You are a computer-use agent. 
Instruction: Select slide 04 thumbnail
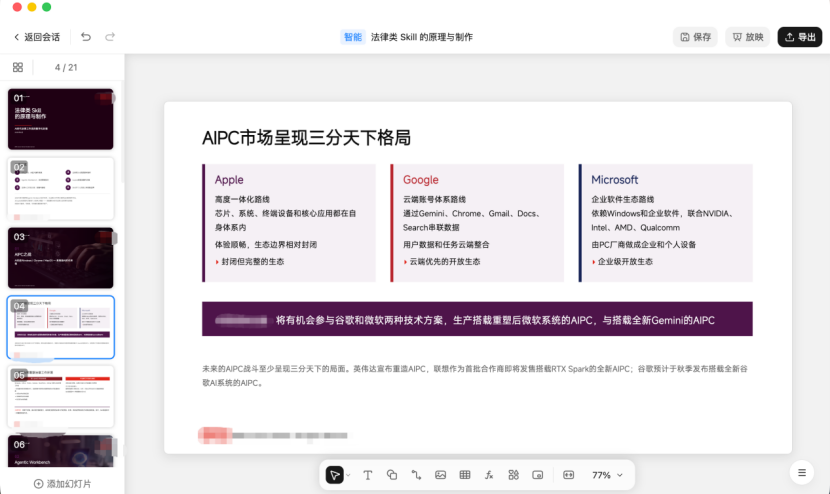pyautogui.click(x=61, y=327)
